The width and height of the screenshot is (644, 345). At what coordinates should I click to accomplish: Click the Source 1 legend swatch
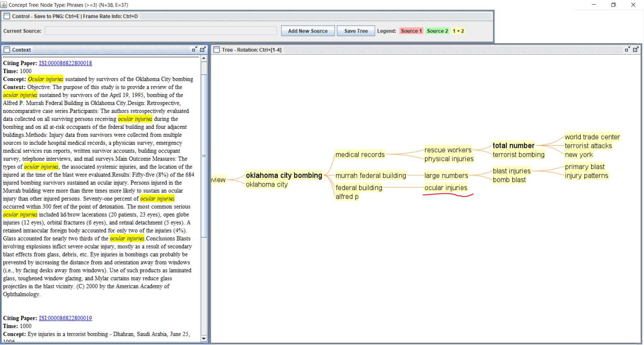(x=411, y=31)
